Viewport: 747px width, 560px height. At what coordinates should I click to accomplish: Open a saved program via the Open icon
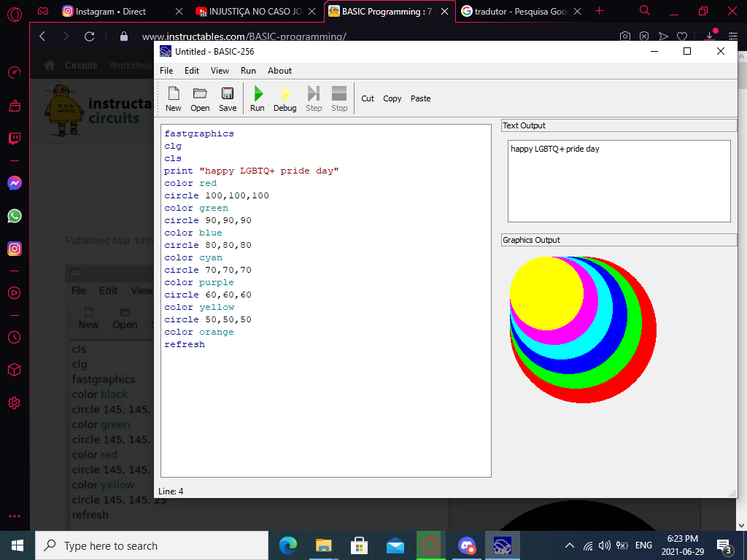[199, 98]
